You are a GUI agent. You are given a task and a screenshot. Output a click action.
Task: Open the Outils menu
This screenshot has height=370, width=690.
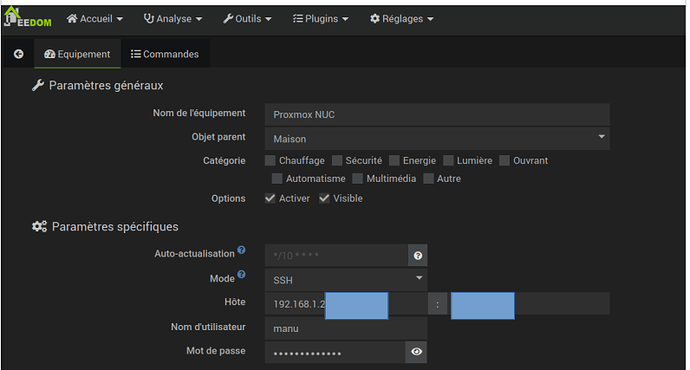[x=247, y=19]
